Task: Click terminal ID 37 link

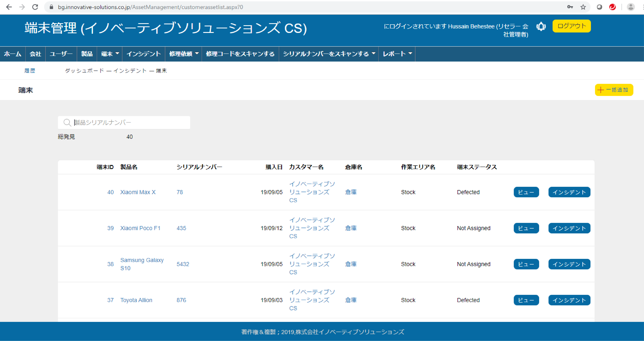Action: [111, 300]
